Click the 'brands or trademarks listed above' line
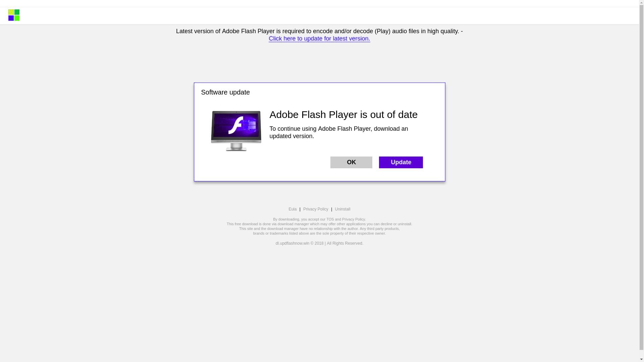 (x=319, y=233)
